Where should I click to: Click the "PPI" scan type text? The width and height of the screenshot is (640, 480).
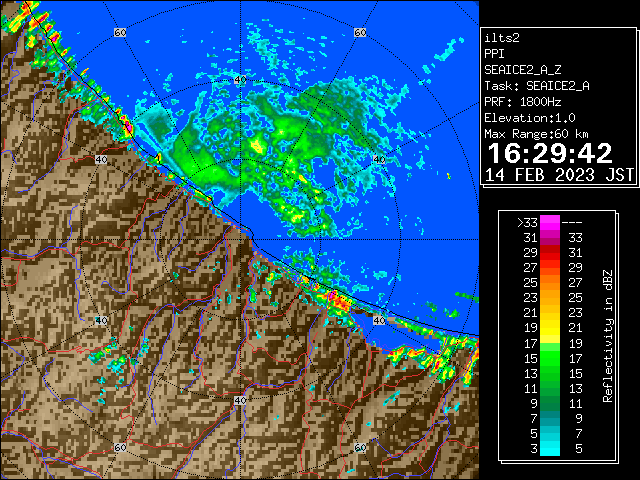(x=494, y=54)
